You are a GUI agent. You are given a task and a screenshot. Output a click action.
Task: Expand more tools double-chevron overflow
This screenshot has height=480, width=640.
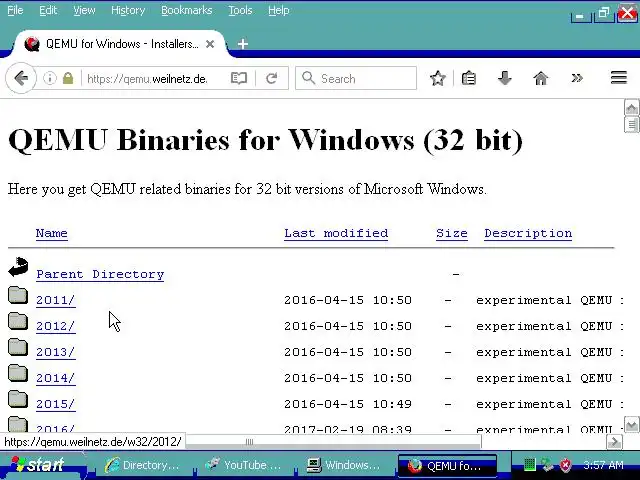tap(577, 78)
